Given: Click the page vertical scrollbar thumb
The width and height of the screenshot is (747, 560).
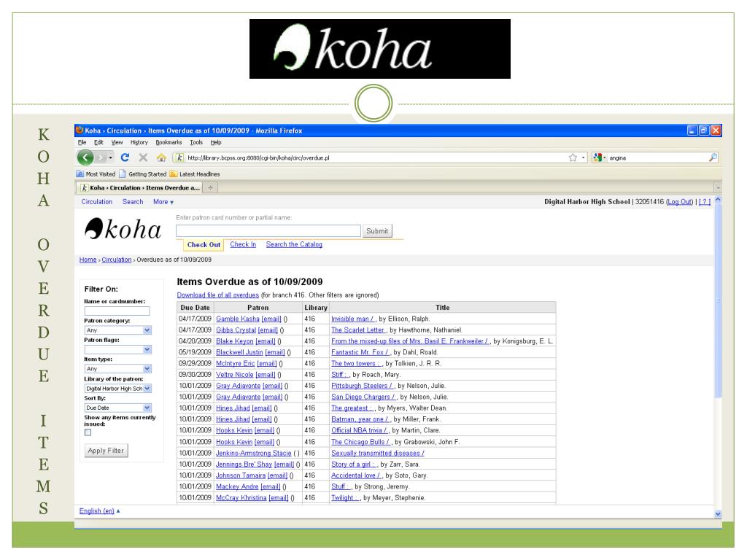Looking at the screenshot, I should pos(718,303).
